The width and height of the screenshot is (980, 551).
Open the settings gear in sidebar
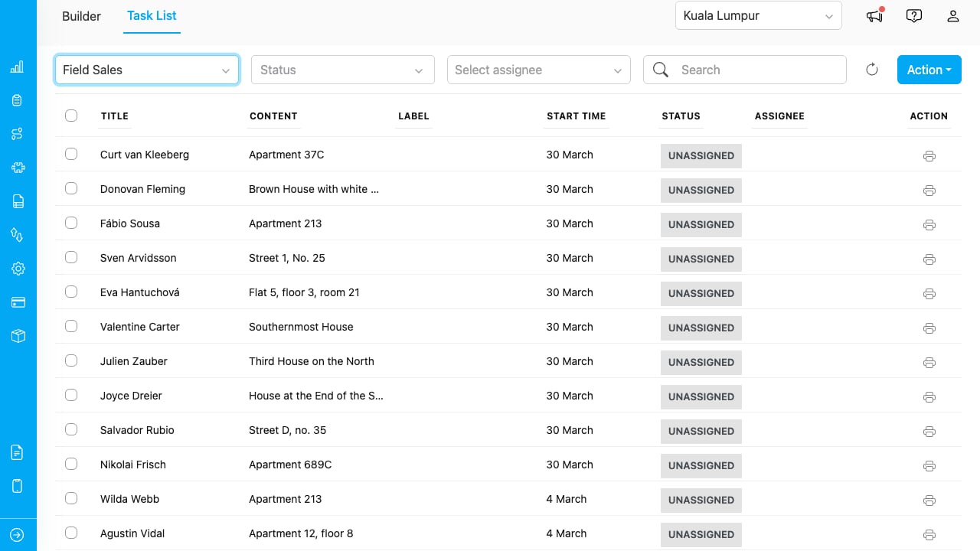pos(18,269)
